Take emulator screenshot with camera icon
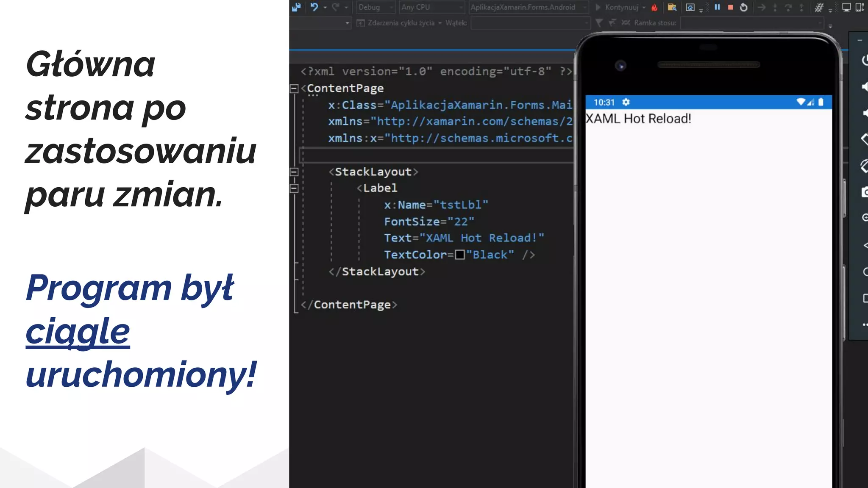Viewport: 868px width, 488px height. click(865, 192)
